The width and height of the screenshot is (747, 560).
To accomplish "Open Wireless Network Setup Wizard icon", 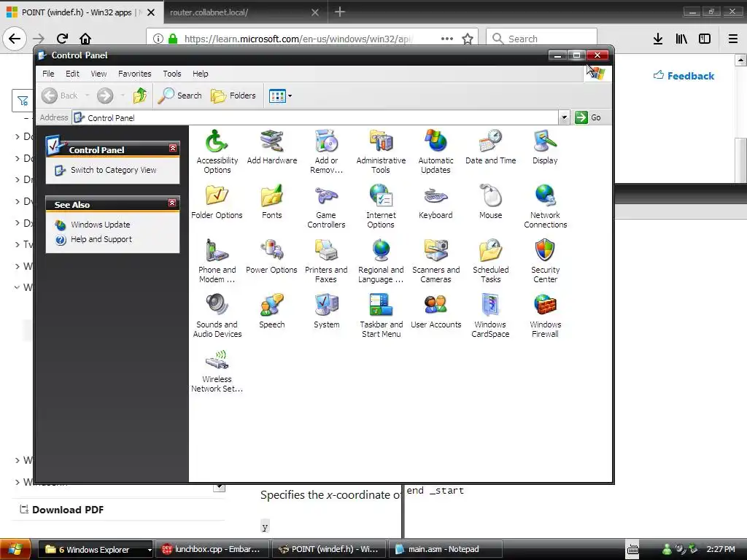I will (217, 370).
